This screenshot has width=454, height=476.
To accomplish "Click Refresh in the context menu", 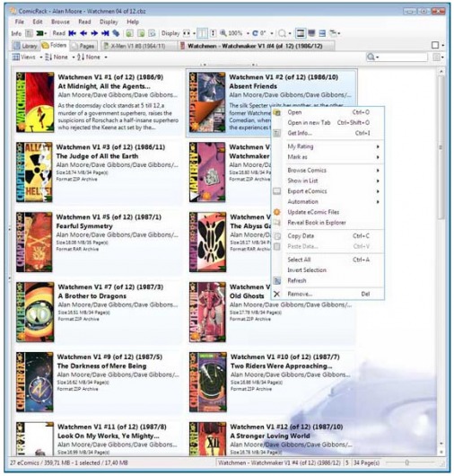I will 328,280.
